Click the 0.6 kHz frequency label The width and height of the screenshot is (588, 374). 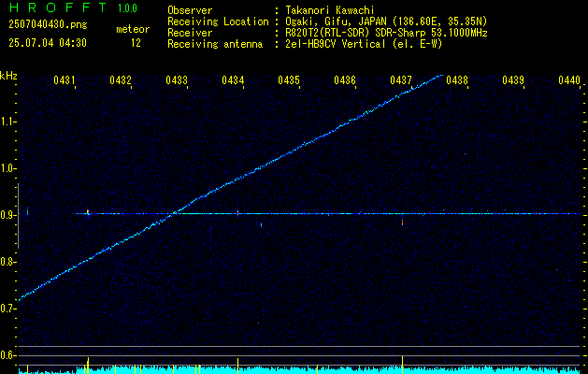7,355
